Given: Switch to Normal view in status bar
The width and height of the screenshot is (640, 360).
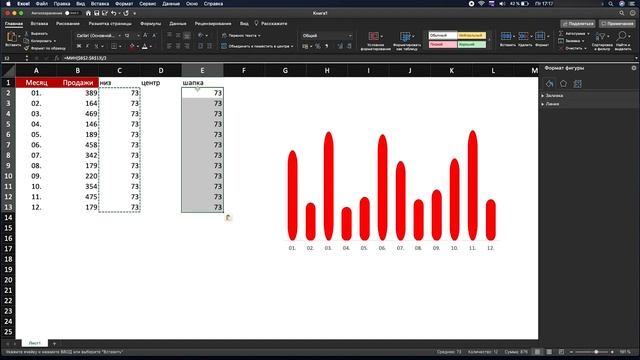Looking at the screenshot, I should pos(537,352).
